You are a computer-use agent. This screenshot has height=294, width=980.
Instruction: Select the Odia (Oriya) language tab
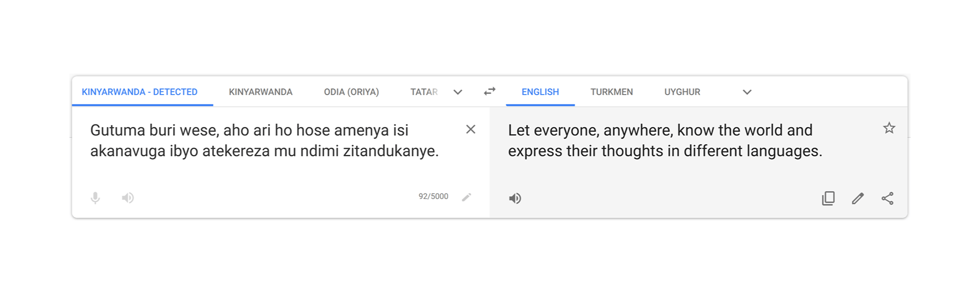coord(351,92)
